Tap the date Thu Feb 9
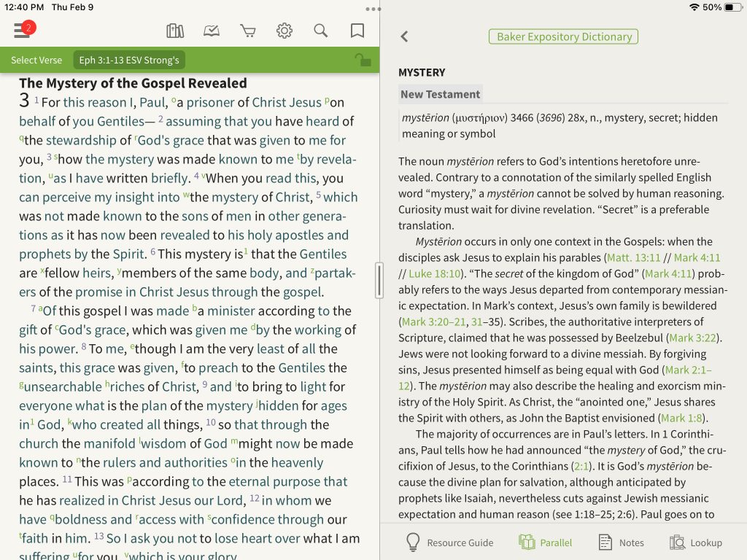The height and width of the screenshot is (560, 747). point(72,7)
